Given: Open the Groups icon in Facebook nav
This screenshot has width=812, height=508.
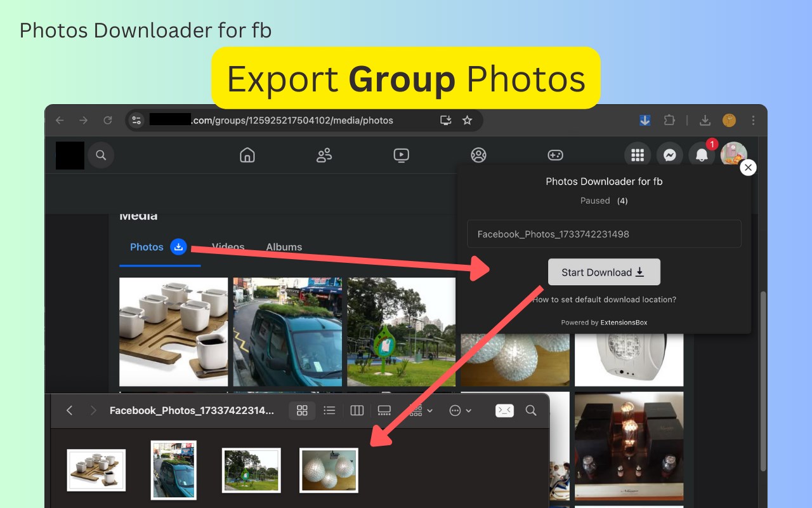Looking at the screenshot, I should 478,155.
